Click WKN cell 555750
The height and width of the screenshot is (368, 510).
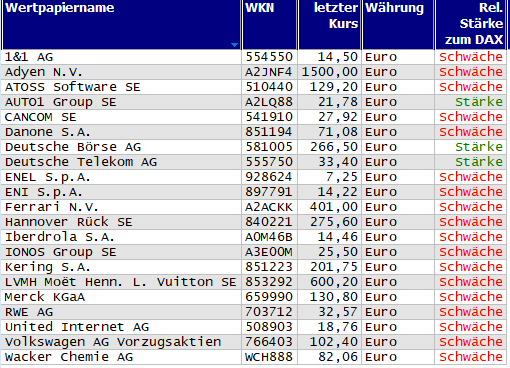[269, 162]
